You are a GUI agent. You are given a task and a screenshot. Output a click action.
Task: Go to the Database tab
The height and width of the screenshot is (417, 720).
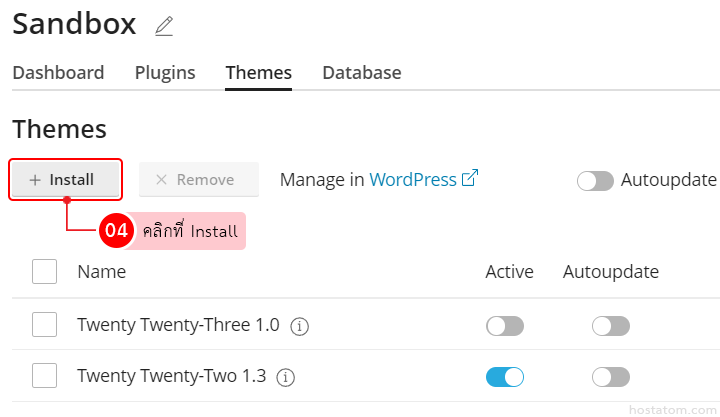coord(361,73)
